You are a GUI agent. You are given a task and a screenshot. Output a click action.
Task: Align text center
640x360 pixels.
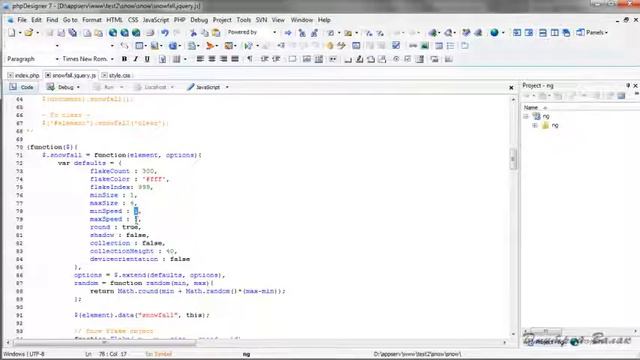coord(211,59)
